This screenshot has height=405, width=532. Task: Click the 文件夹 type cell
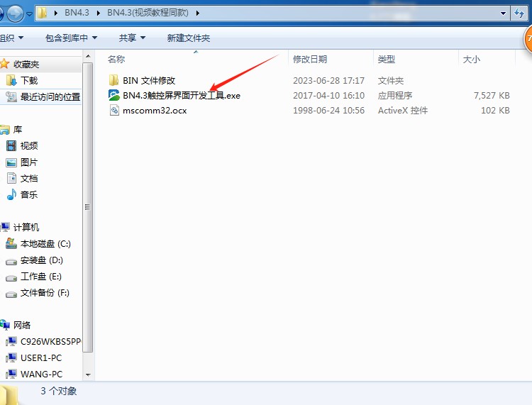391,80
